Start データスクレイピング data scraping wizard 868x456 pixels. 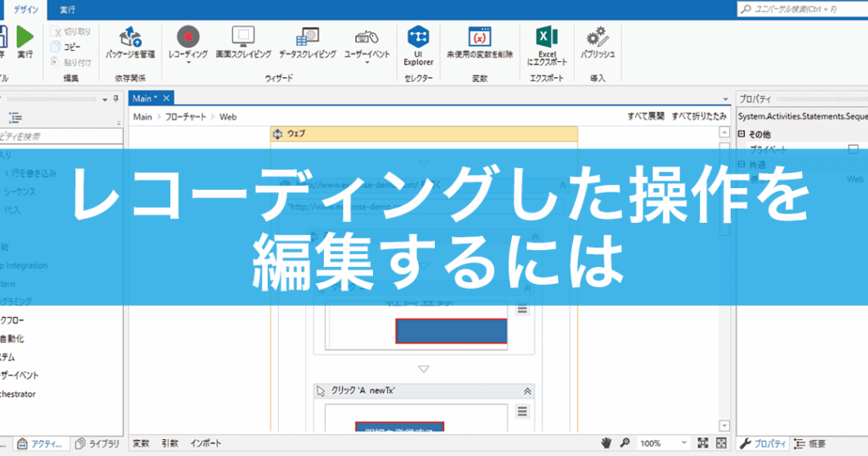coord(307,36)
